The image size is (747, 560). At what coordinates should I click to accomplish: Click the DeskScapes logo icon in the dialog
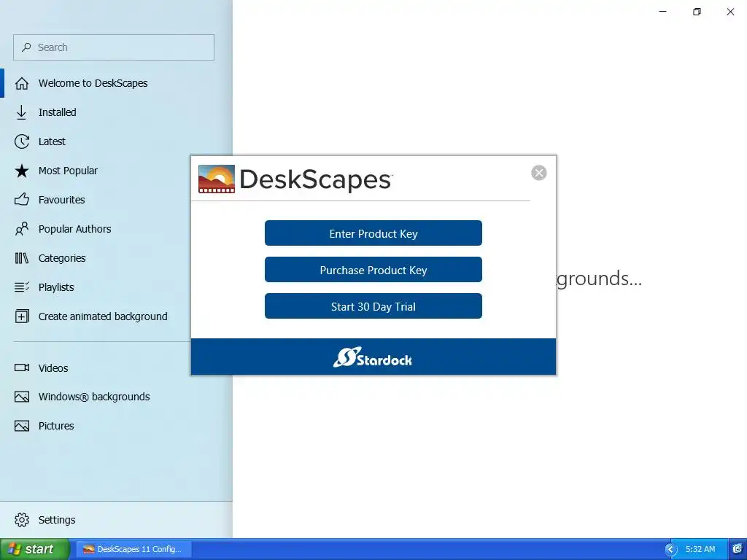point(216,179)
